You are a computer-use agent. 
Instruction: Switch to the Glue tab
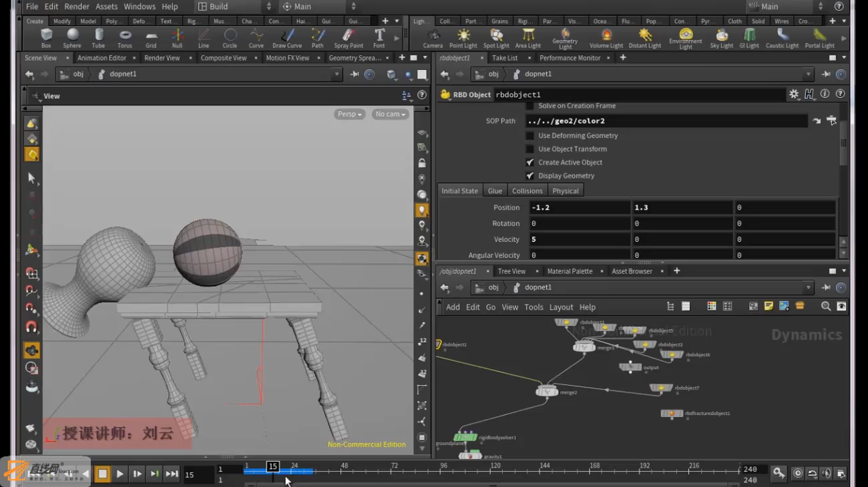point(495,191)
